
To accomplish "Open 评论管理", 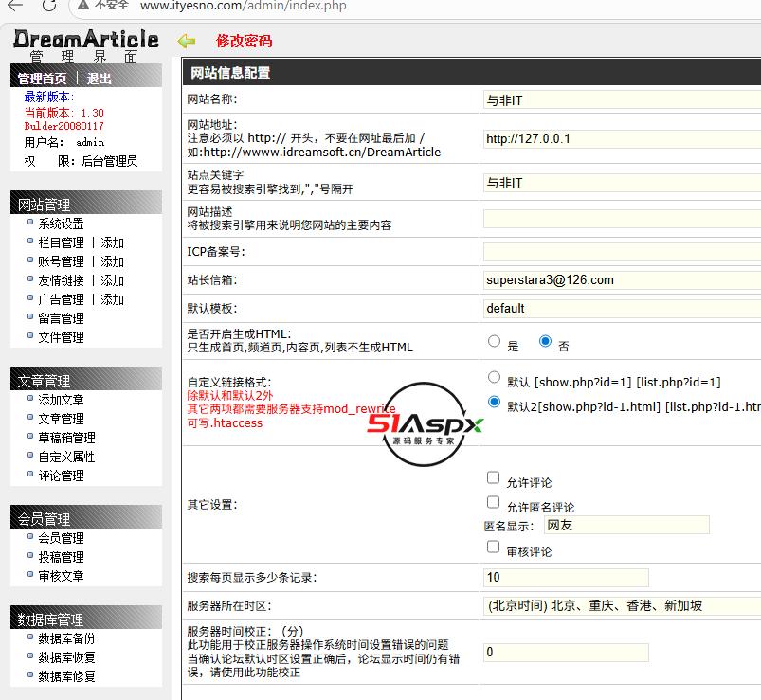I will 62,476.
